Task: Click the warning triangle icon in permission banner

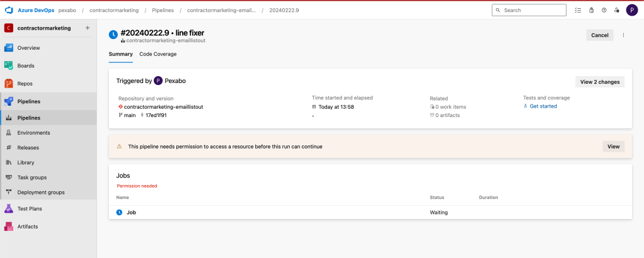Action: 119,147
